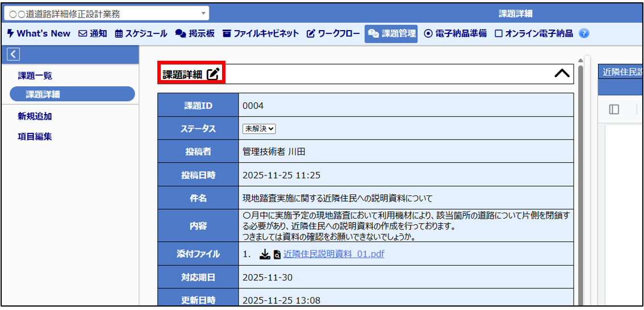Image resolution: width=644 pixels, height=310 pixels.
Task: Select 電子納品準備 in the top menu
Action: click(x=455, y=33)
